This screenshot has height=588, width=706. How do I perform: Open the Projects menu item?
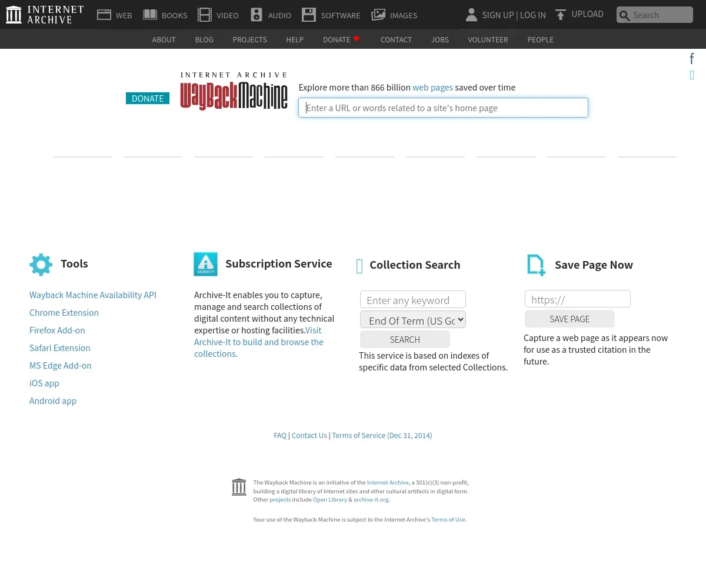point(249,39)
